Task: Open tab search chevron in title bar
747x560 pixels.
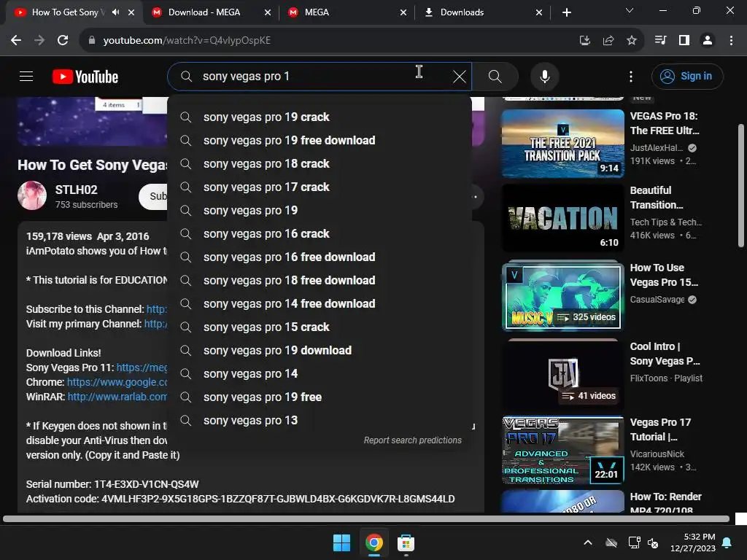Action: click(x=630, y=10)
